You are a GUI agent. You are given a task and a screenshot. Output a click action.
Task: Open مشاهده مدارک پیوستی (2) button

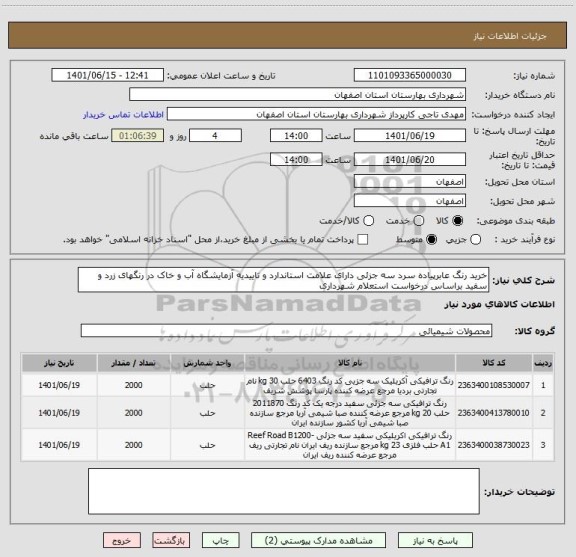(318, 540)
